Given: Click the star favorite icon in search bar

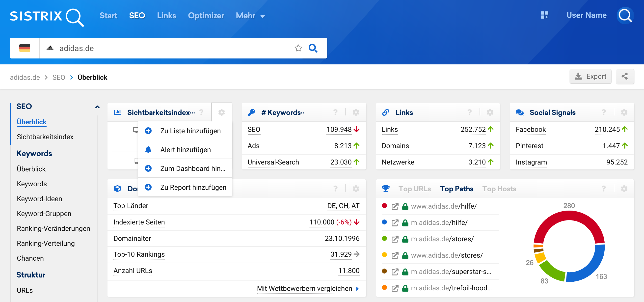Looking at the screenshot, I should (298, 48).
